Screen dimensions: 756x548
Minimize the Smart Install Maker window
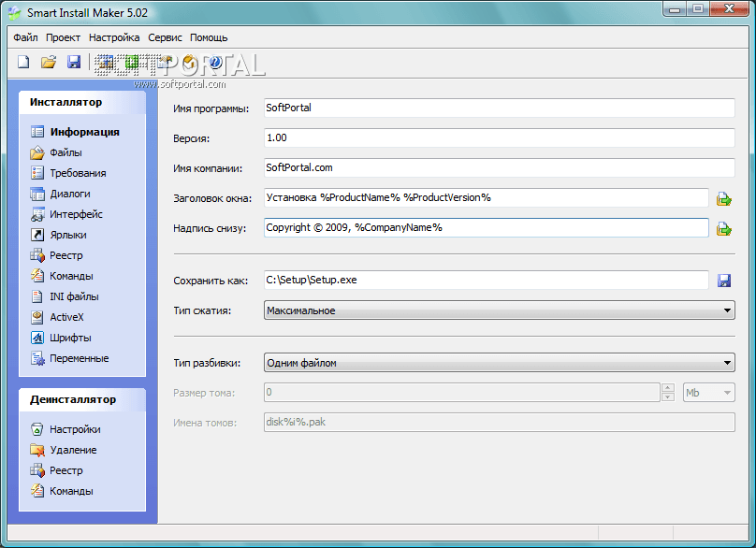coord(675,9)
